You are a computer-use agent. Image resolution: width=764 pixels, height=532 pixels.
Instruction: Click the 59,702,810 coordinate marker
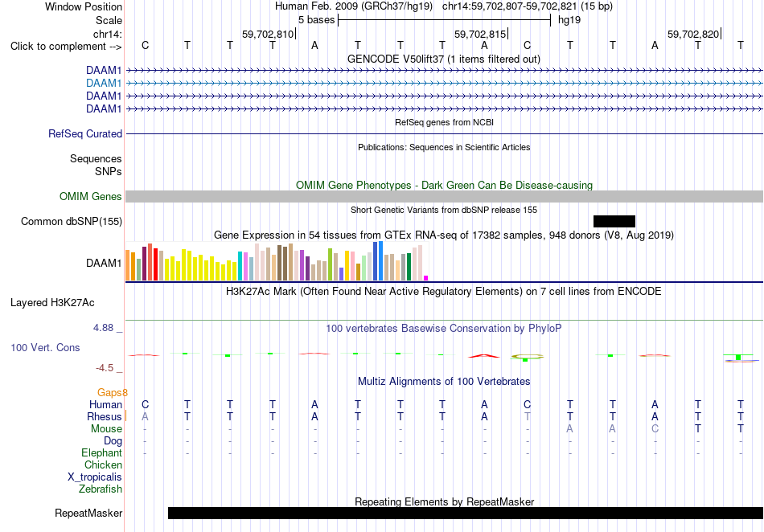click(268, 34)
